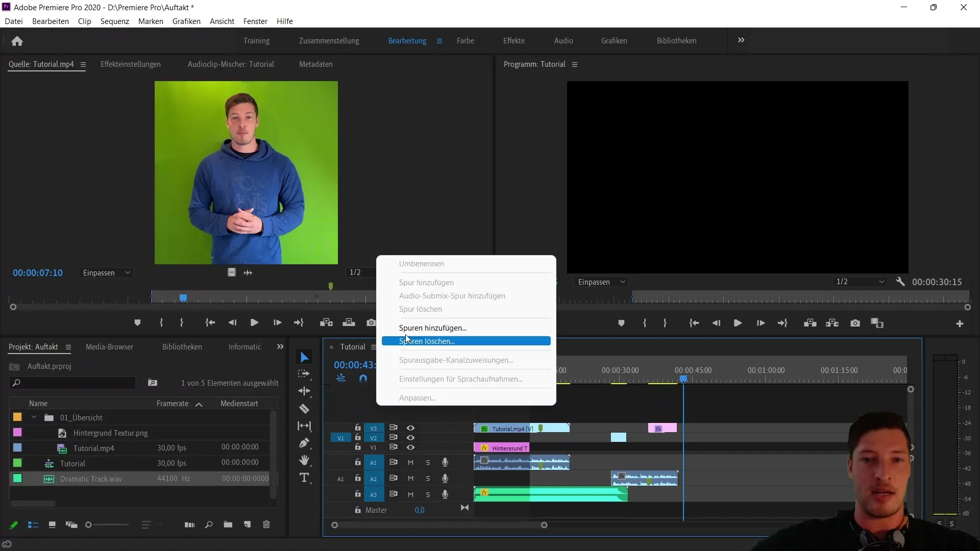Viewport: 980px width, 551px height.
Task: Click the Insert button in Source monitor
Action: coord(326,323)
